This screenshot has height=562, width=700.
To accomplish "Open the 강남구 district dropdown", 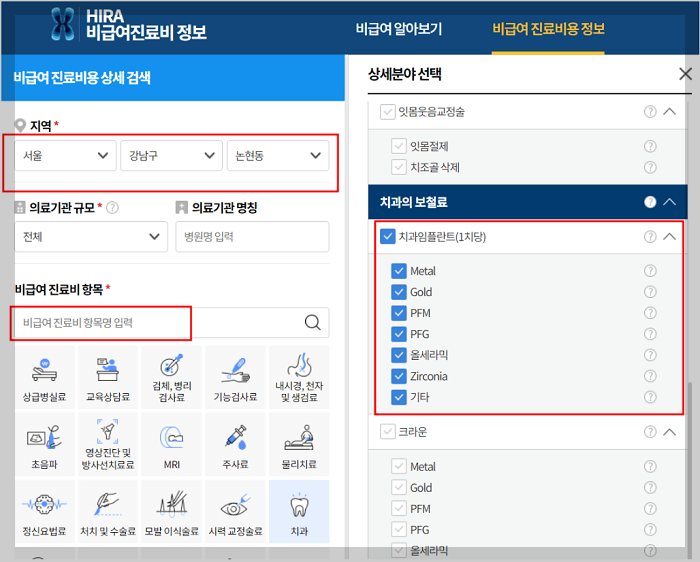I will tap(171, 155).
